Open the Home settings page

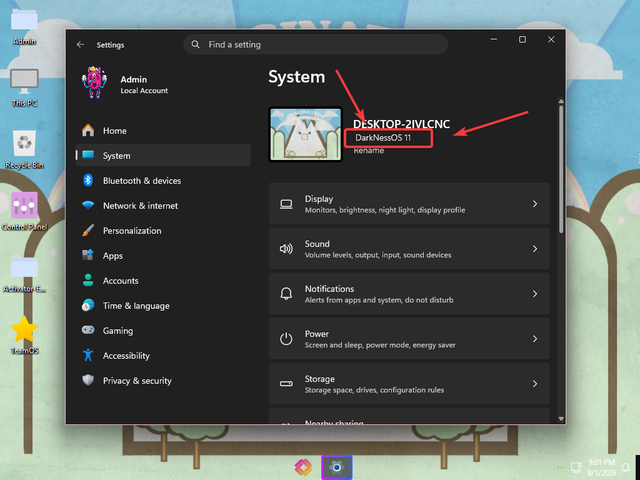pos(163,131)
